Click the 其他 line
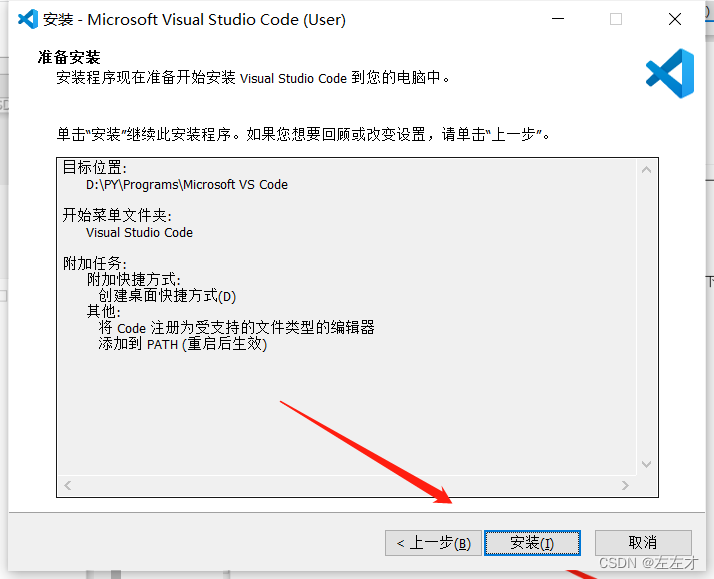This screenshot has width=714, height=579. coord(103,311)
